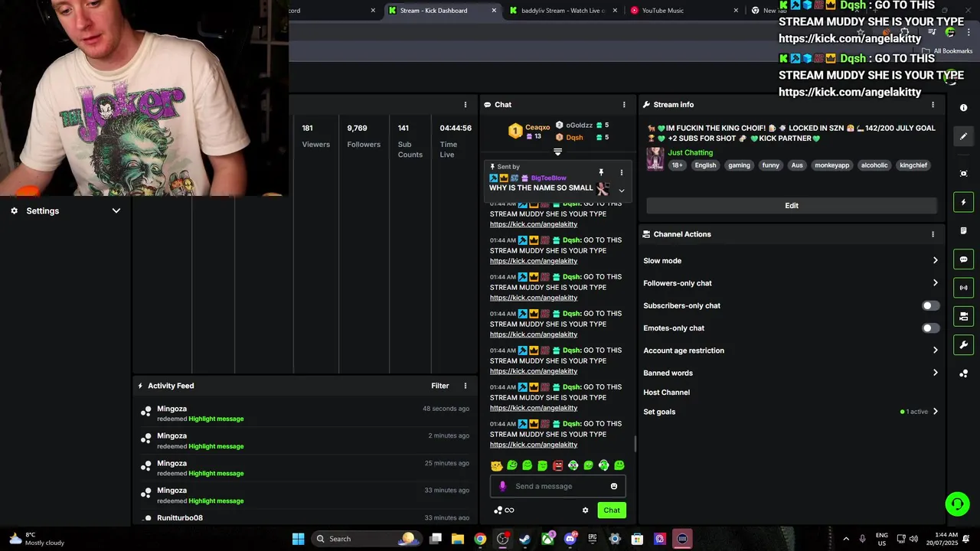Expand the pinned message chevron
This screenshot has height=551, width=980.
(x=621, y=190)
